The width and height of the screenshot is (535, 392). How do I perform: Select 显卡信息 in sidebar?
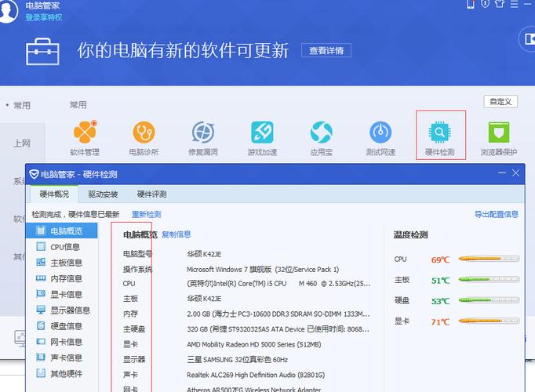tap(62, 294)
